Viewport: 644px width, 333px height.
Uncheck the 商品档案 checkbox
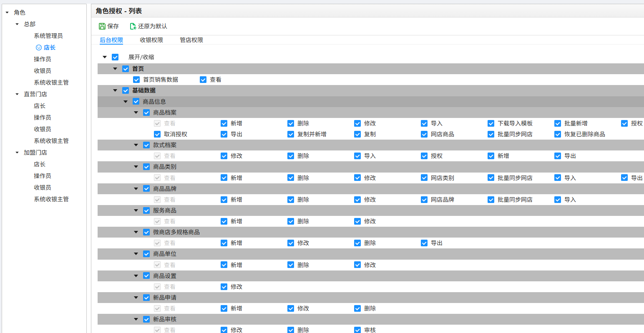coord(146,113)
